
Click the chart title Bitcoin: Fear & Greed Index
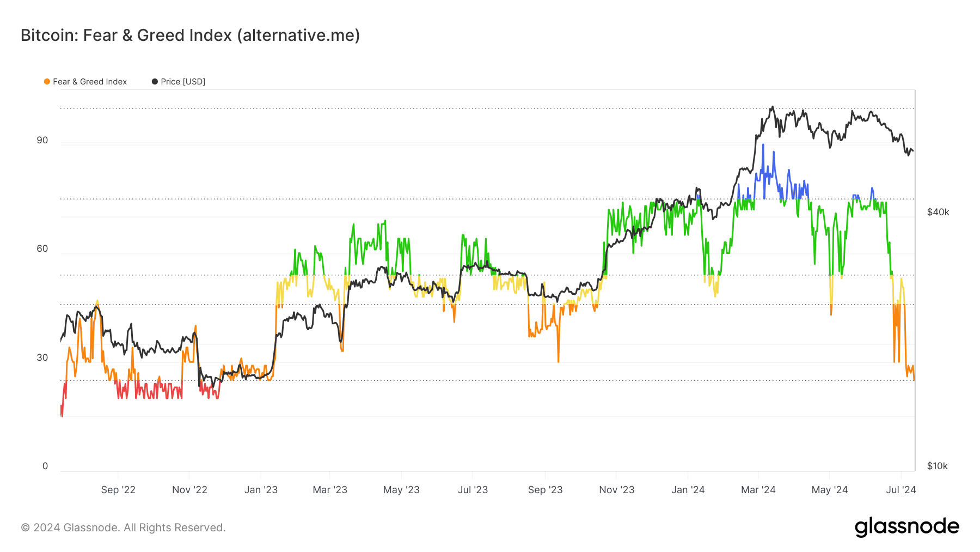point(191,35)
